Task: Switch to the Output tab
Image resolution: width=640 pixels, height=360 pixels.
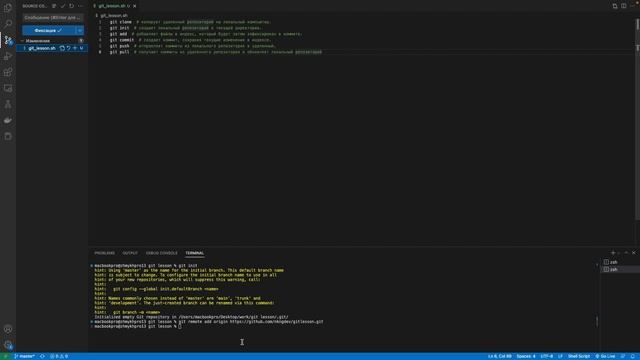Action: (130, 253)
